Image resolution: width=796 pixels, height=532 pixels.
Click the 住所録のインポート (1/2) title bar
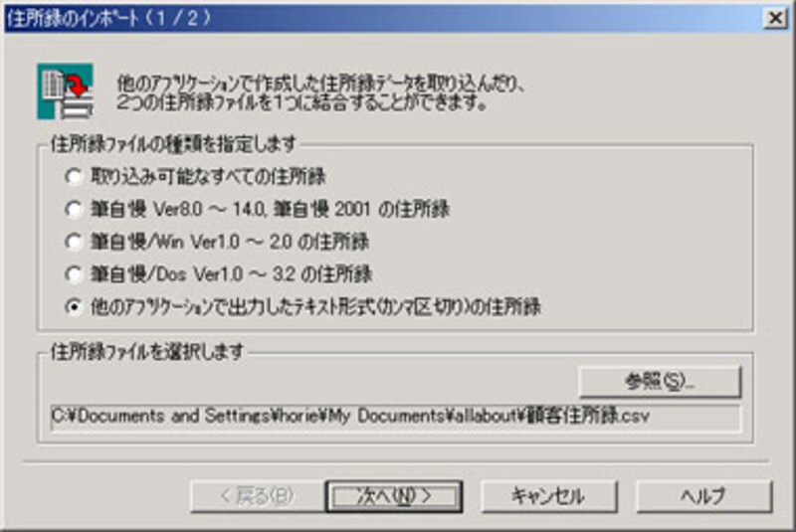[x=383, y=19]
